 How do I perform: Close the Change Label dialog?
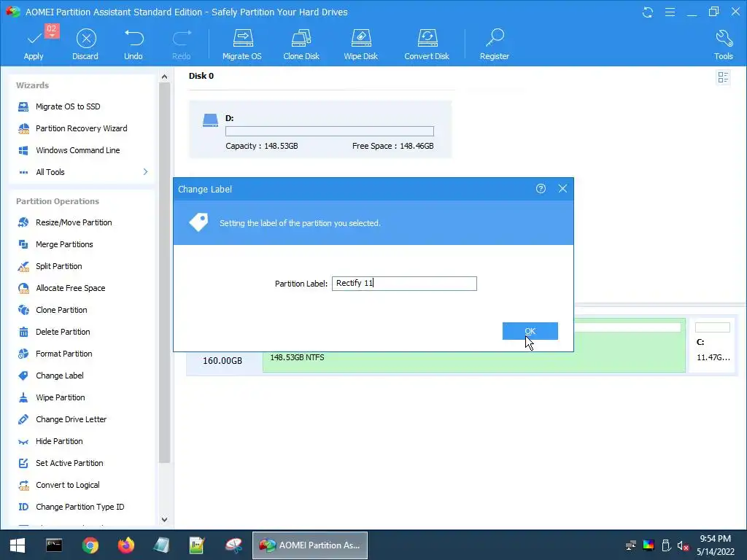tap(562, 189)
